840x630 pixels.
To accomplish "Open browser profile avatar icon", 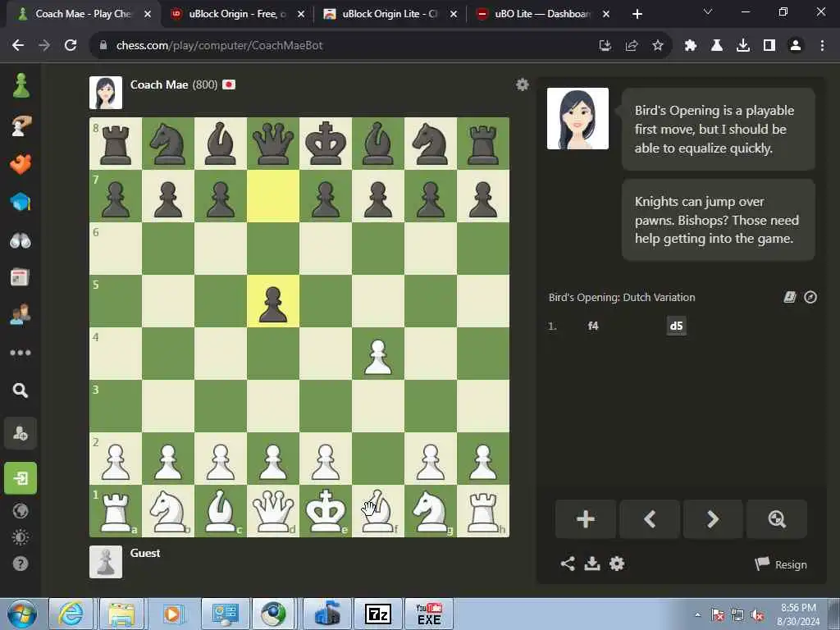I will (x=796, y=46).
